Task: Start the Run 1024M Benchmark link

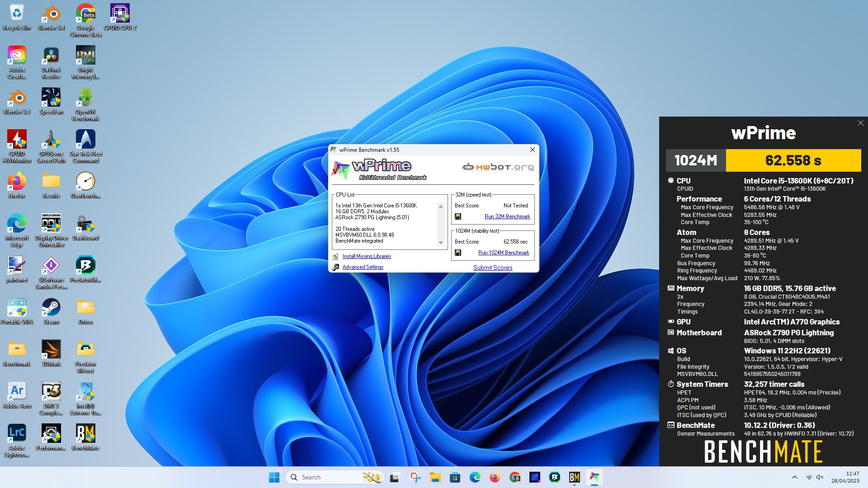Action: click(504, 253)
